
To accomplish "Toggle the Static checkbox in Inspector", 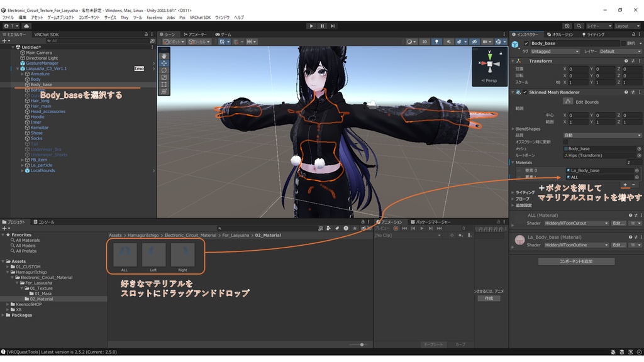I will pyautogui.click(x=623, y=43).
